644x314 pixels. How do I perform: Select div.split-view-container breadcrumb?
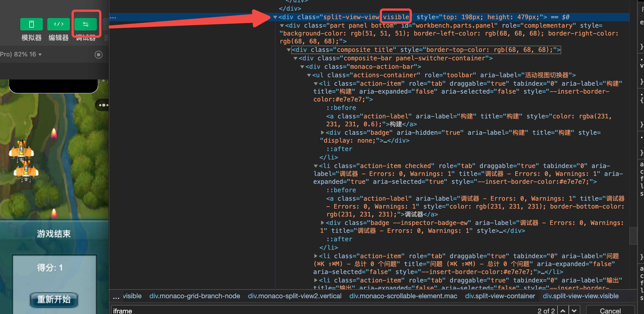pyautogui.click(x=500, y=296)
